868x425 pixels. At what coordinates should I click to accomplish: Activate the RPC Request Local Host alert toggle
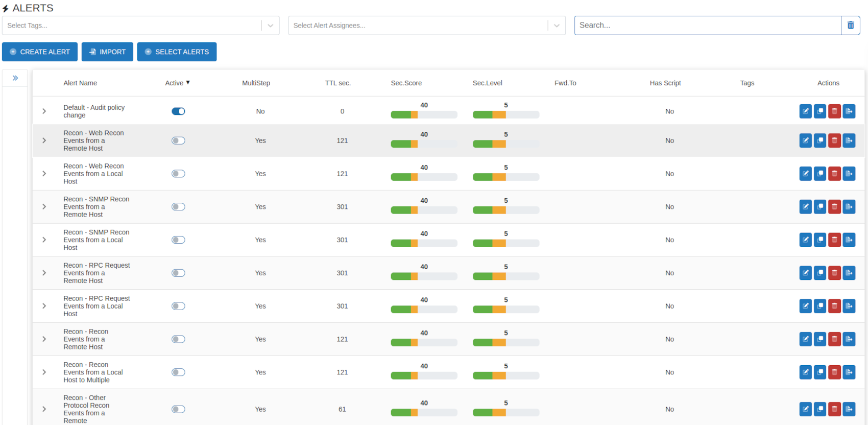(x=178, y=306)
